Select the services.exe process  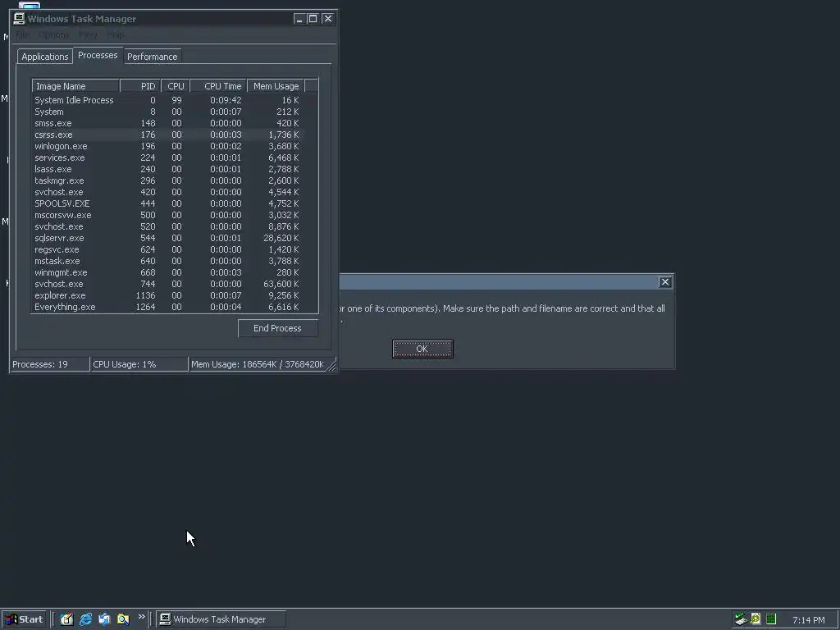point(168,158)
